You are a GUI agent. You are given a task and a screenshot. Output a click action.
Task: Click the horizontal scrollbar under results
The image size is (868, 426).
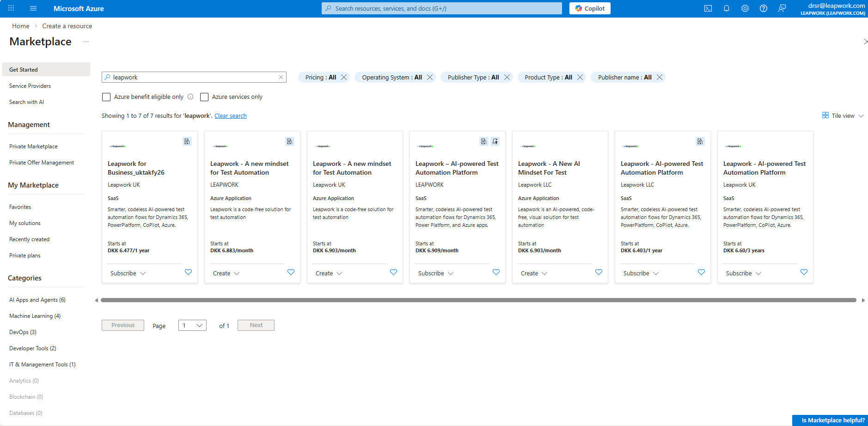click(x=478, y=300)
